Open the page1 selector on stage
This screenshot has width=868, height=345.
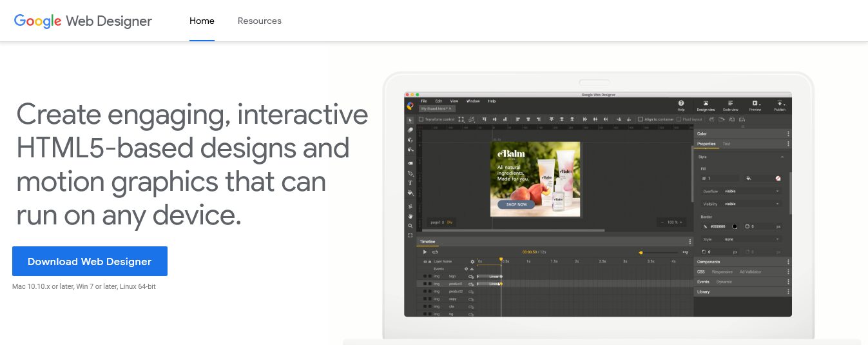point(437,222)
